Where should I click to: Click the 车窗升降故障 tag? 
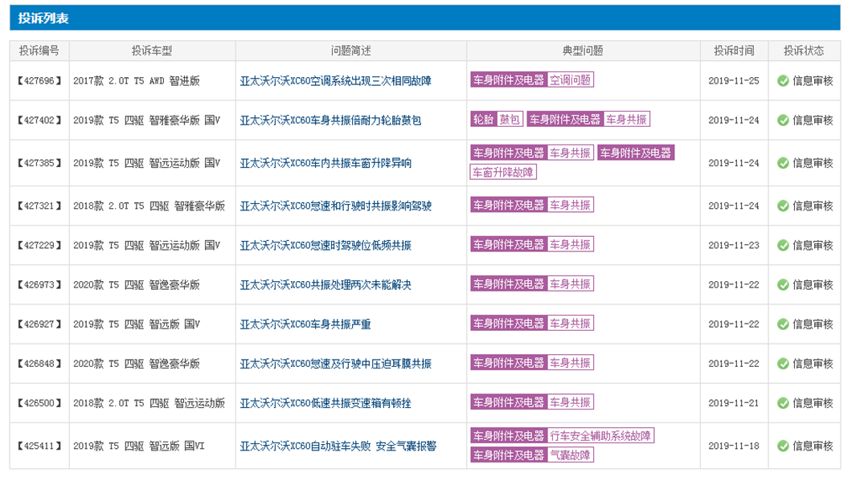(x=503, y=172)
